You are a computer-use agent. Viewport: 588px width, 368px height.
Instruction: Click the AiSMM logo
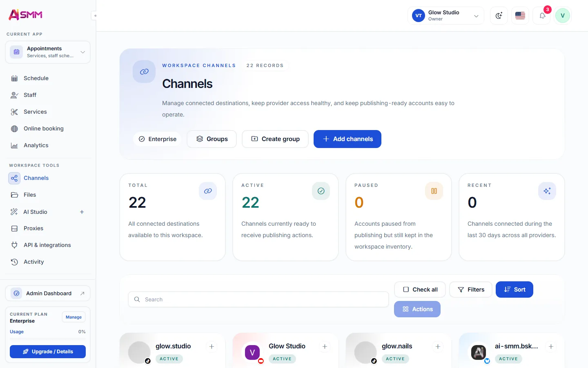tap(25, 15)
